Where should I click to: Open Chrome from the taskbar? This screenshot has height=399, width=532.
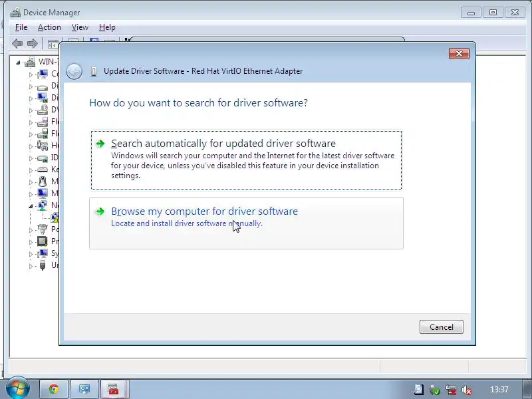[54, 389]
